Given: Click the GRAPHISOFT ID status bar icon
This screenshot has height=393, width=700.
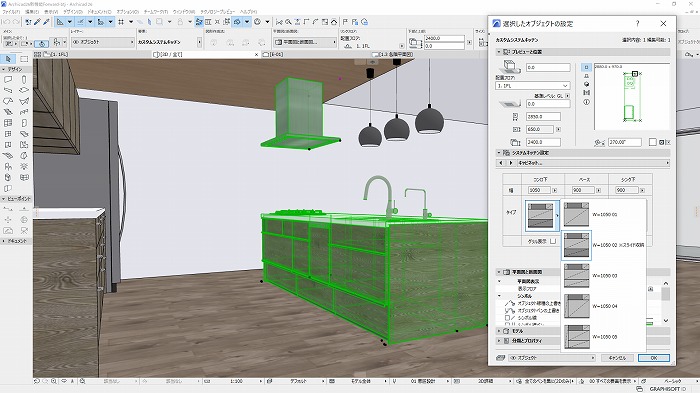Looking at the screenshot, I should click(x=639, y=389).
